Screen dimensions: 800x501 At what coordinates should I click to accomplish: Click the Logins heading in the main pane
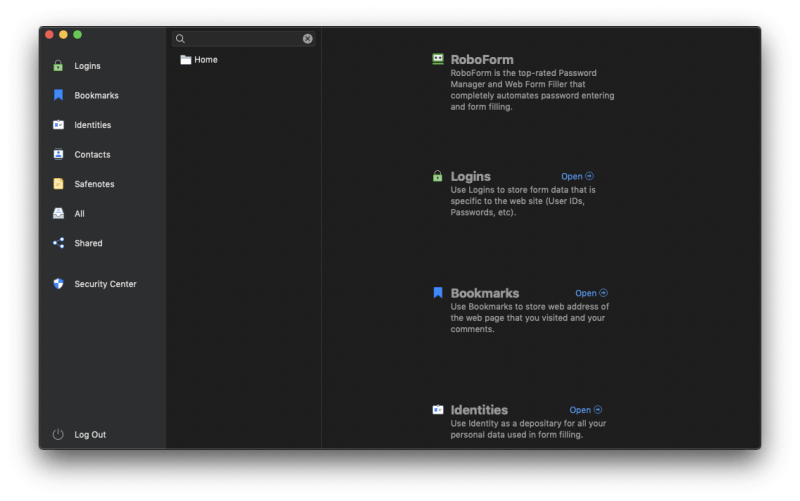[470, 177]
